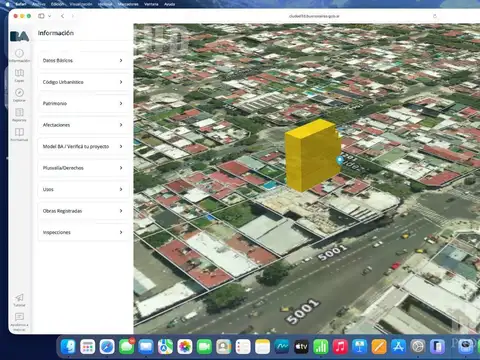This screenshot has width=480, height=360.
Task: Open the Normativa book icon
Action: [19, 134]
